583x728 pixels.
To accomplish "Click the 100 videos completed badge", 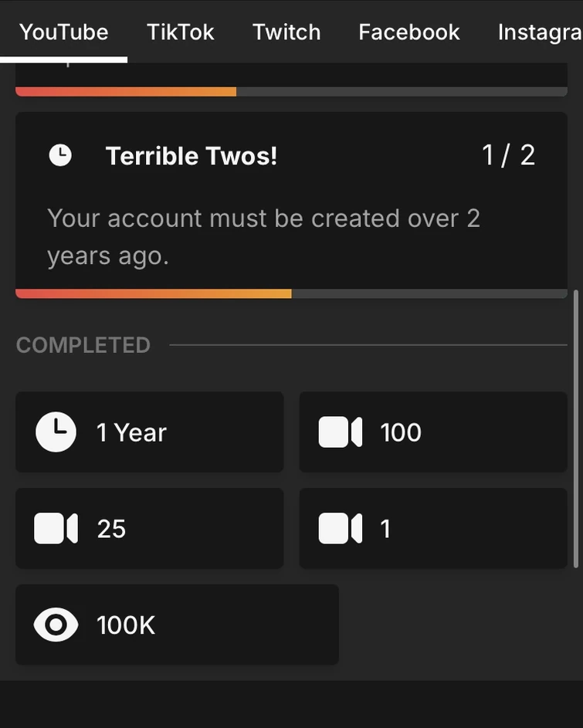I will point(433,431).
